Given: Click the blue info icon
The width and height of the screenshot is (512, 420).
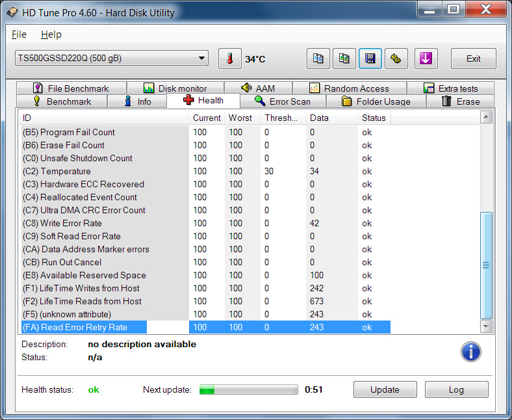Looking at the screenshot, I should (470, 352).
